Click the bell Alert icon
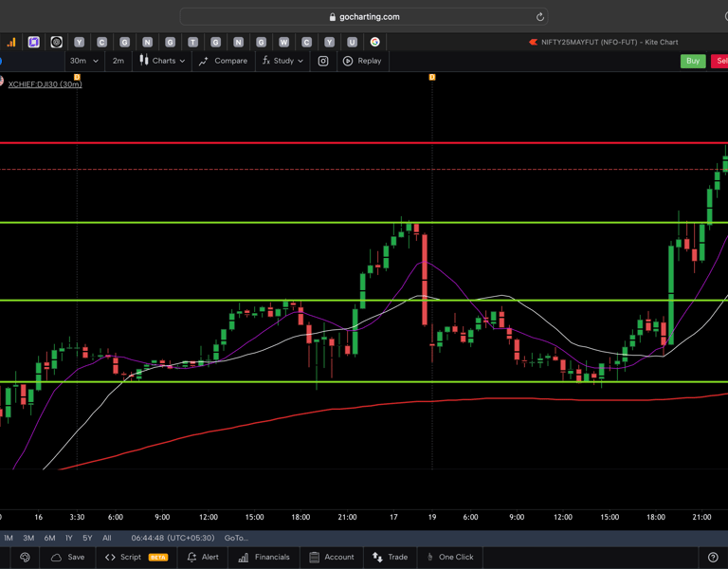The image size is (728, 569). pyautogui.click(x=191, y=558)
